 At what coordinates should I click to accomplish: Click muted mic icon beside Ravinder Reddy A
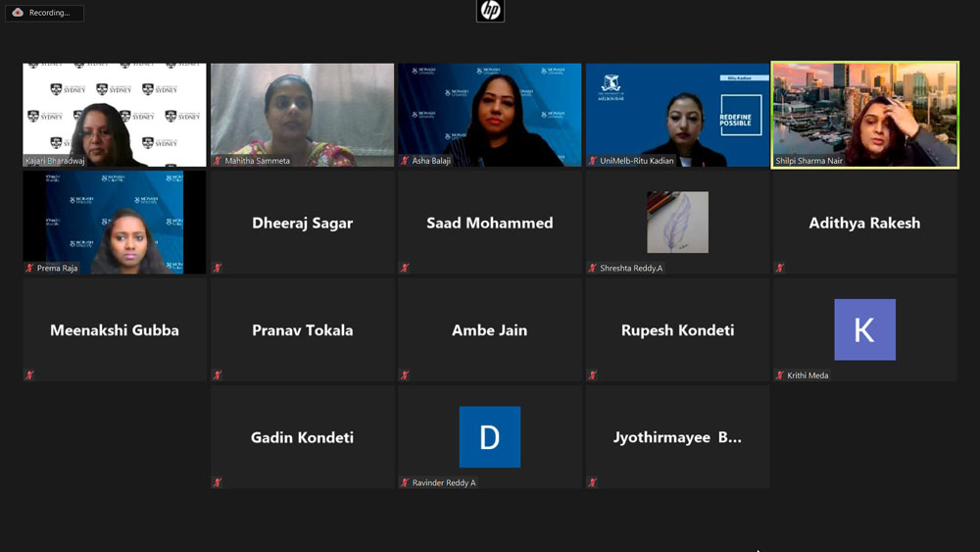pyautogui.click(x=405, y=482)
